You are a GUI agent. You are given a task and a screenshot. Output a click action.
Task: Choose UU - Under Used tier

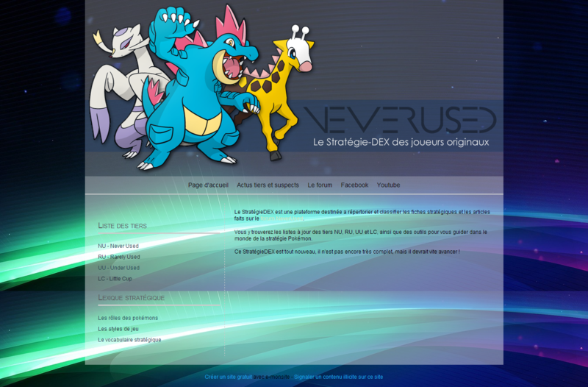point(118,268)
